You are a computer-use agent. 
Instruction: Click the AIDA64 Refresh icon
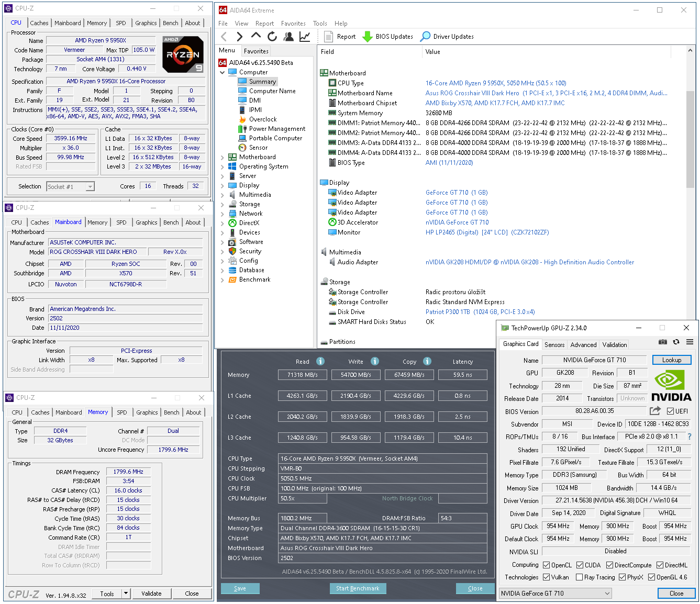point(272,37)
